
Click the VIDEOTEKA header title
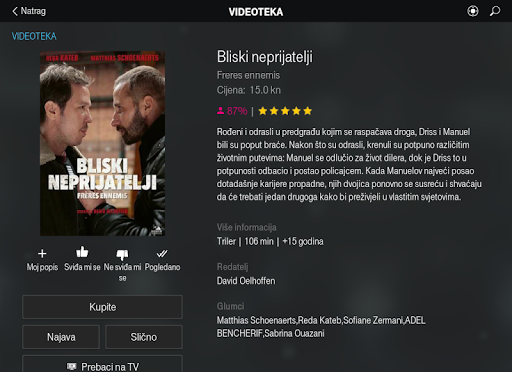tap(256, 12)
